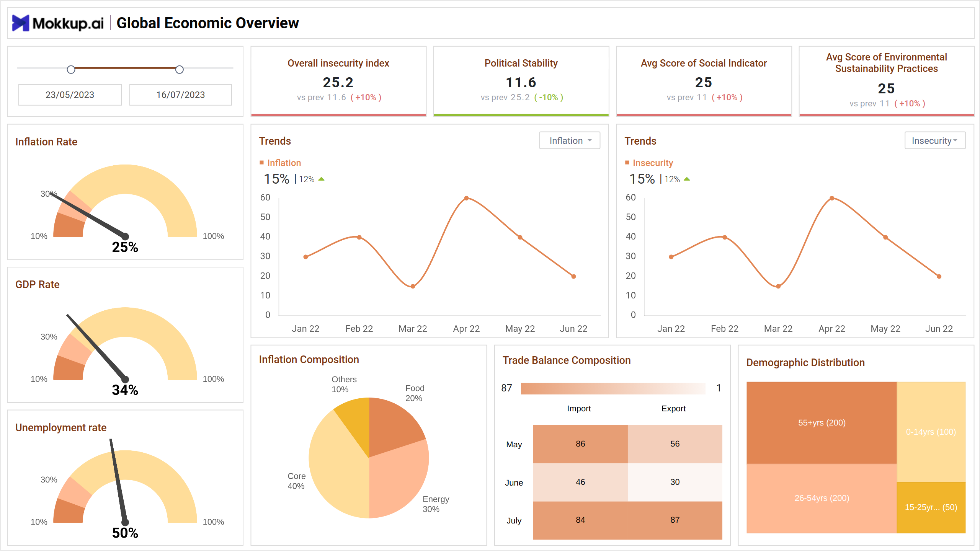The width and height of the screenshot is (980, 551).
Task: Click the Jun 22 point in Insecurity chart
Action: [x=939, y=276]
